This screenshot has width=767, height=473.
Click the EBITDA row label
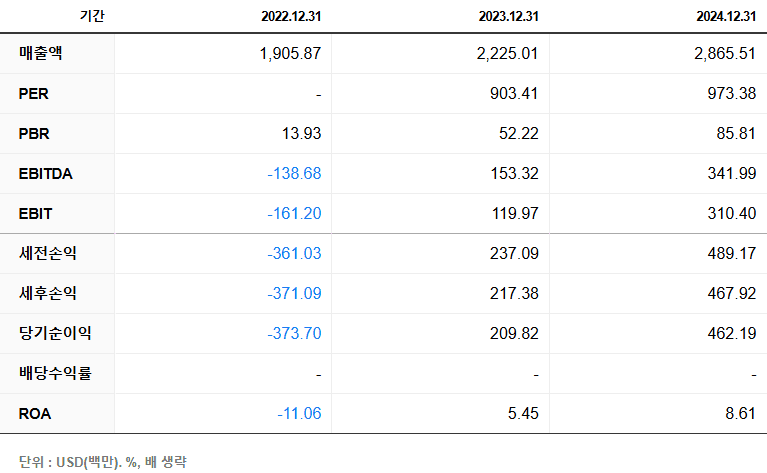[x=45, y=174]
